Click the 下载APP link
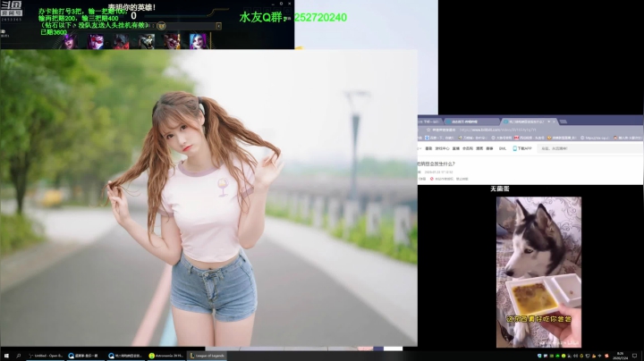644x361 pixels. tap(522, 148)
